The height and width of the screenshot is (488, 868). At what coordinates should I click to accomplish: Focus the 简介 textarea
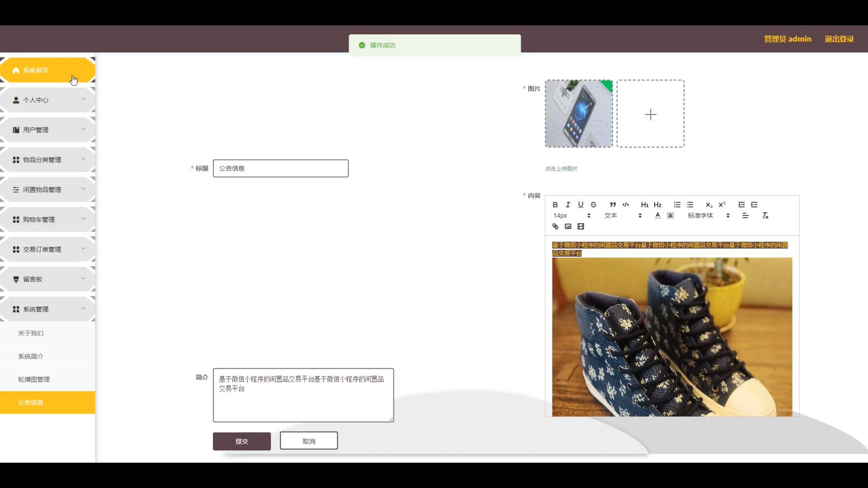[x=303, y=395]
